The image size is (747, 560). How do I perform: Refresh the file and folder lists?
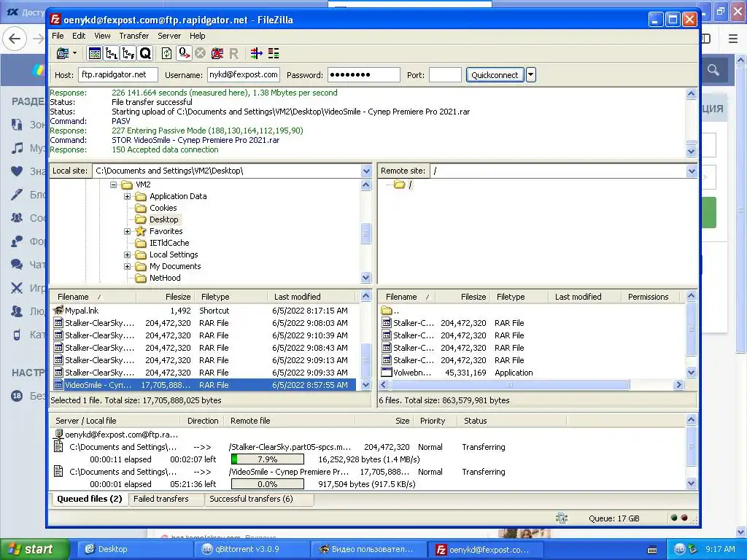tap(166, 53)
